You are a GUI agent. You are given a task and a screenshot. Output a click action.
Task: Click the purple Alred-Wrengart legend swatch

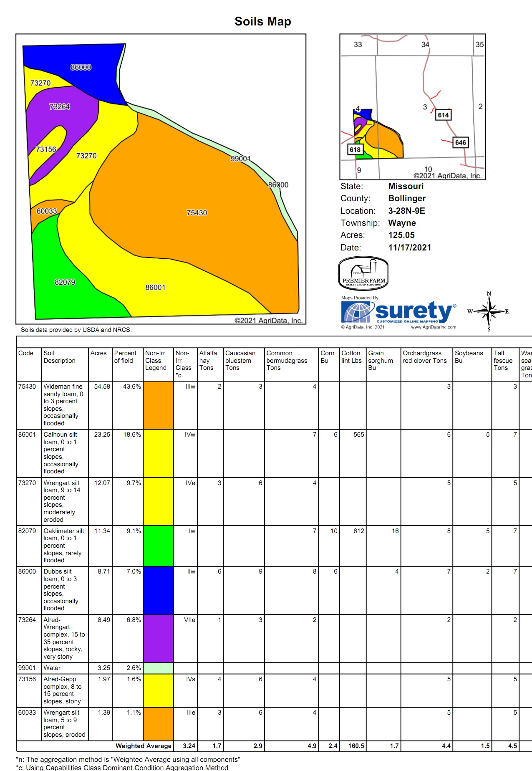point(158,638)
